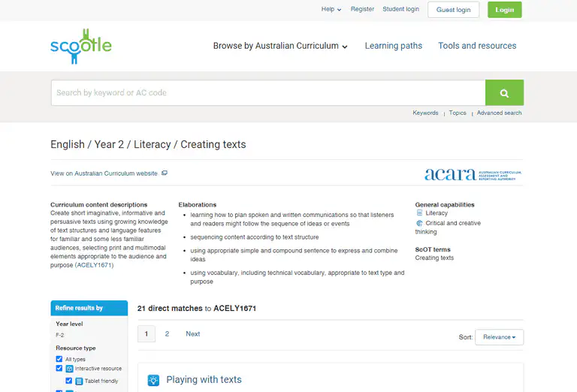Viewport: 577px width, 392px height.
Task: Click the keyword or AC code search field
Action: [x=267, y=93]
